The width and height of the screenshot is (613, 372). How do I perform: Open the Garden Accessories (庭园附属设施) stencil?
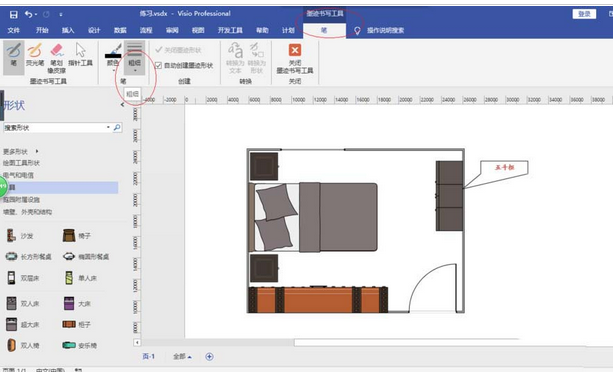tap(21, 200)
